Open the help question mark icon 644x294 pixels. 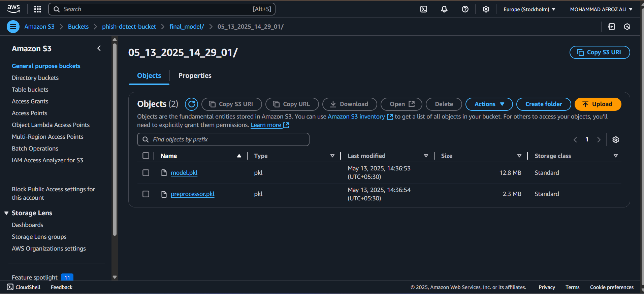point(465,9)
